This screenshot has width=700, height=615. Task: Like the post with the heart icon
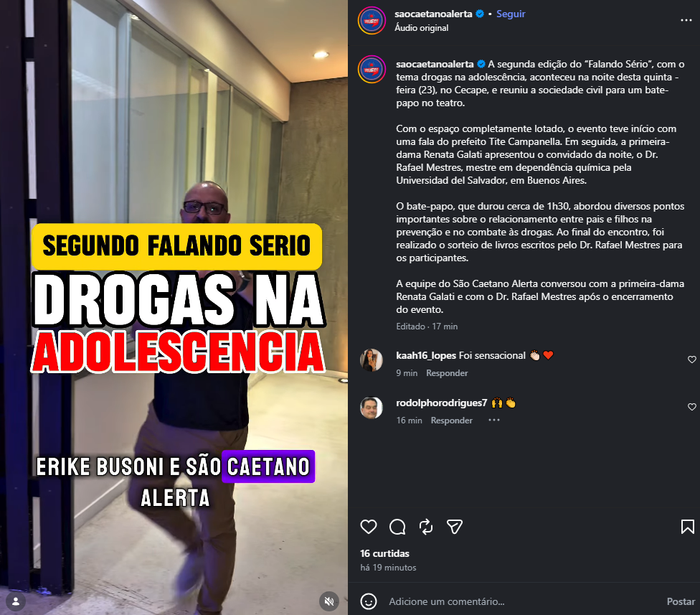(x=369, y=527)
